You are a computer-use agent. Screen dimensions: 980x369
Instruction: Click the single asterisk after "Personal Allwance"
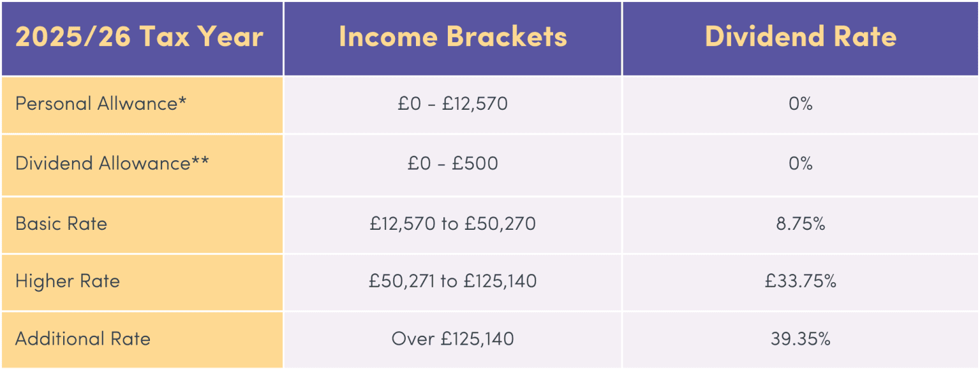tap(183, 100)
